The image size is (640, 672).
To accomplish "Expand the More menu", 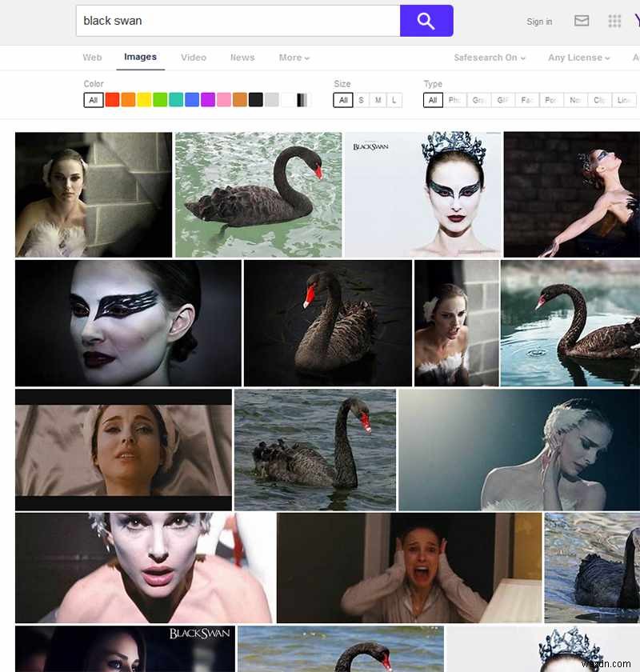I will pyautogui.click(x=293, y=58).
